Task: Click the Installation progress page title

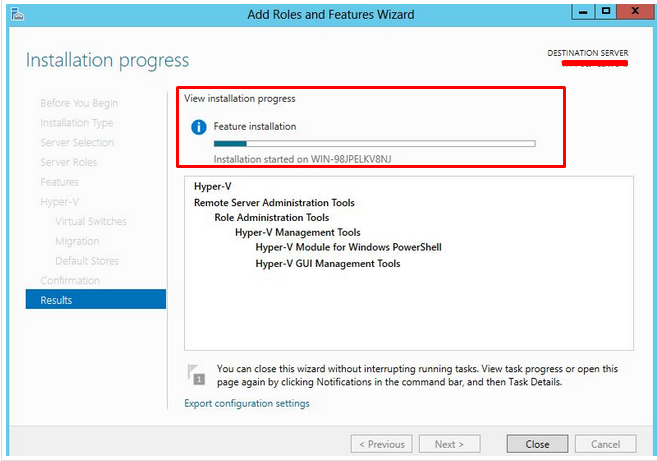Action: (x=107, y=61)
